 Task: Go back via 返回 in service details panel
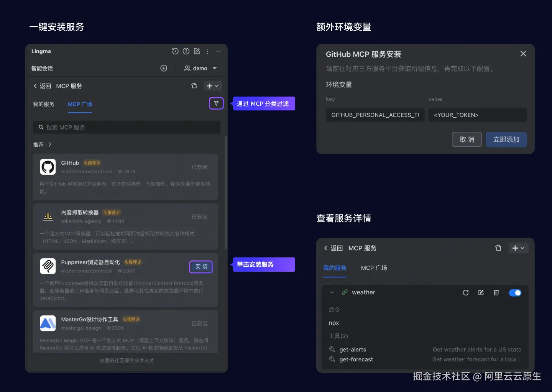coord(333,248)
